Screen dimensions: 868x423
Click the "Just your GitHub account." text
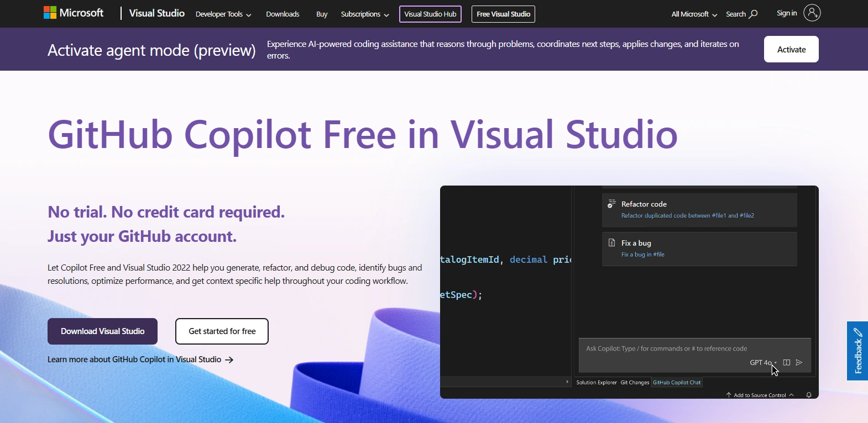142,236
